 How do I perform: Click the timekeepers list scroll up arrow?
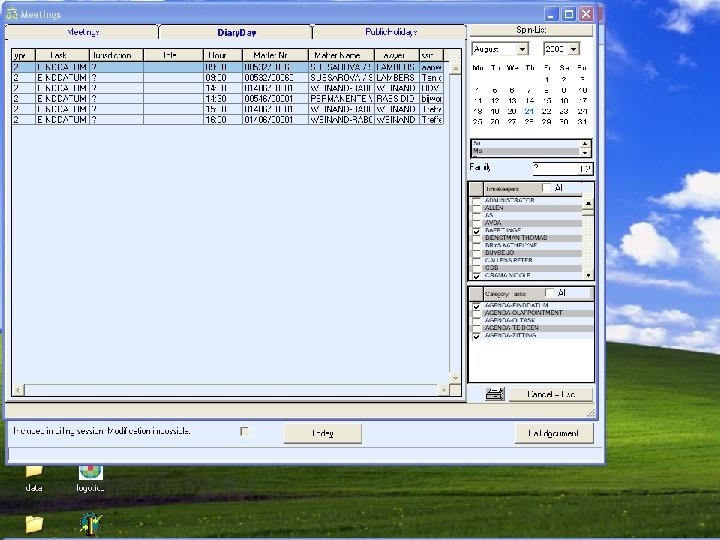tap(588, 203)
